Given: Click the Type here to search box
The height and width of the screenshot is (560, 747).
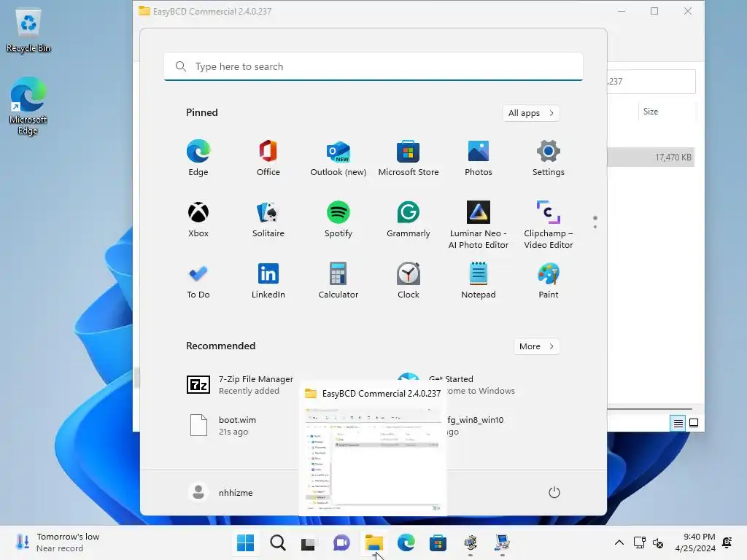Looking at the screenshot, I should coord(373,66).
